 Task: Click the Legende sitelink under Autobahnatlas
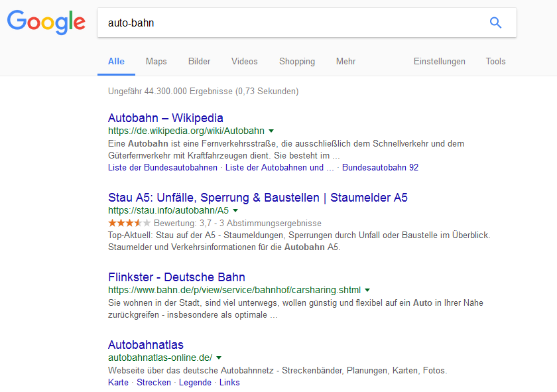click(195, 382)
